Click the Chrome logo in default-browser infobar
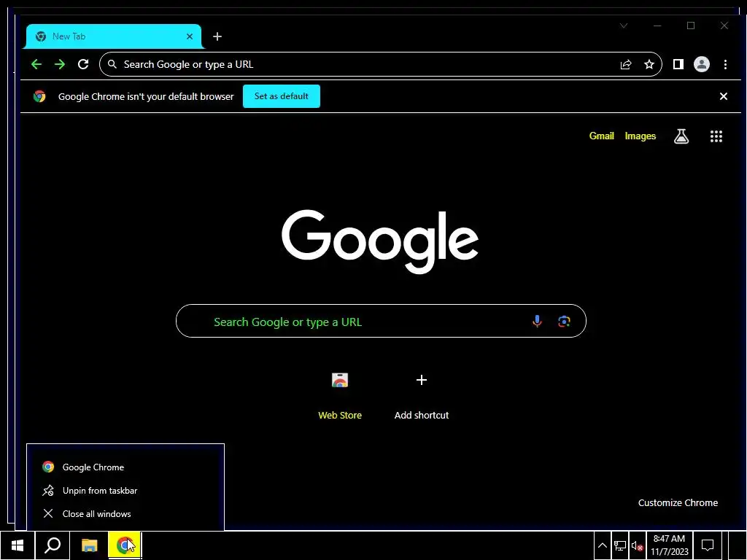 (x=39, y=97)
